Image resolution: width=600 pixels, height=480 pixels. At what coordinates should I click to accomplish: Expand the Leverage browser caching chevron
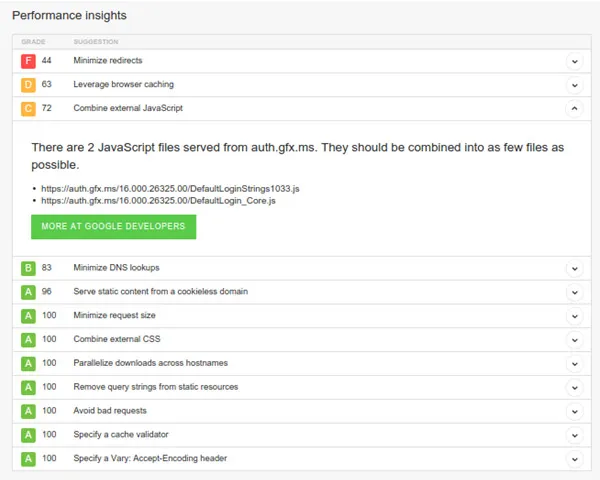pyautogui.click(x=574, y=85)
